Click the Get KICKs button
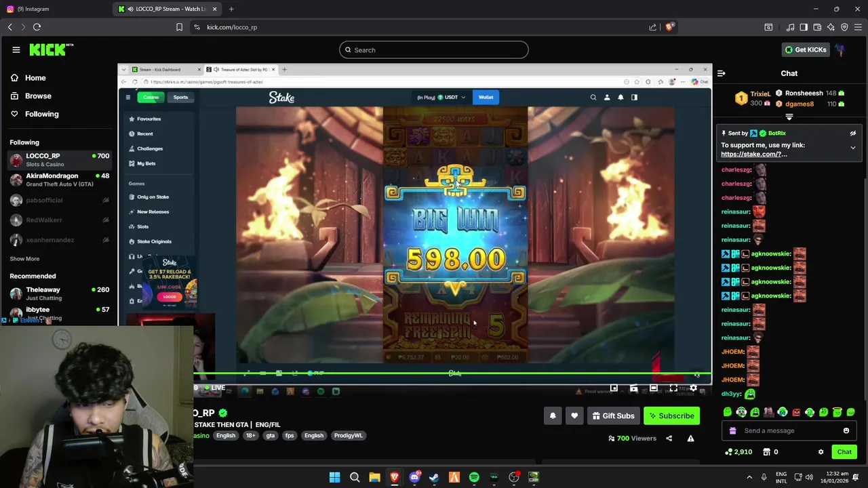Viewport: 868px width, 488px height. tap(806, 49)
